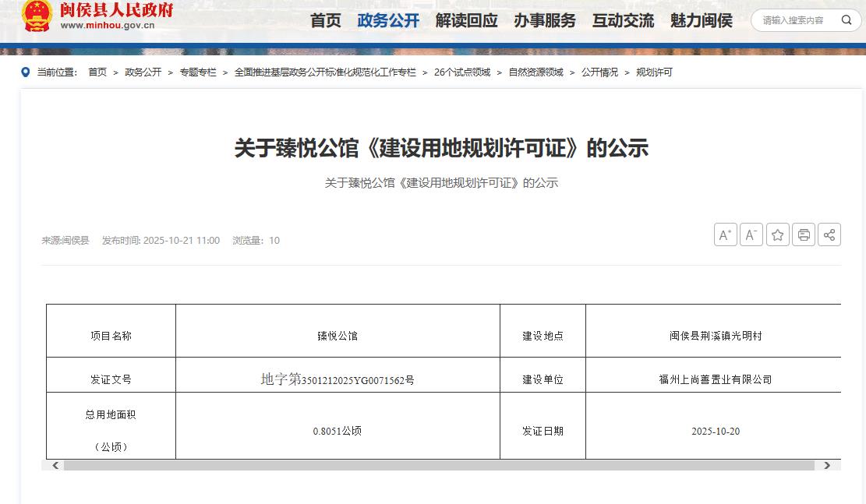
Task: Print the page using printer icon
Action: (804, 234)
